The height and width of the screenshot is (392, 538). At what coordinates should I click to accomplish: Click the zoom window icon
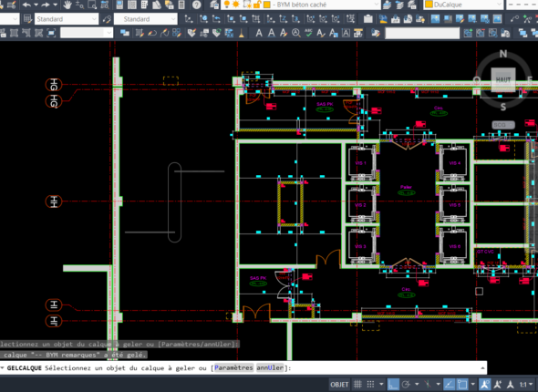(x=92, y=5)
